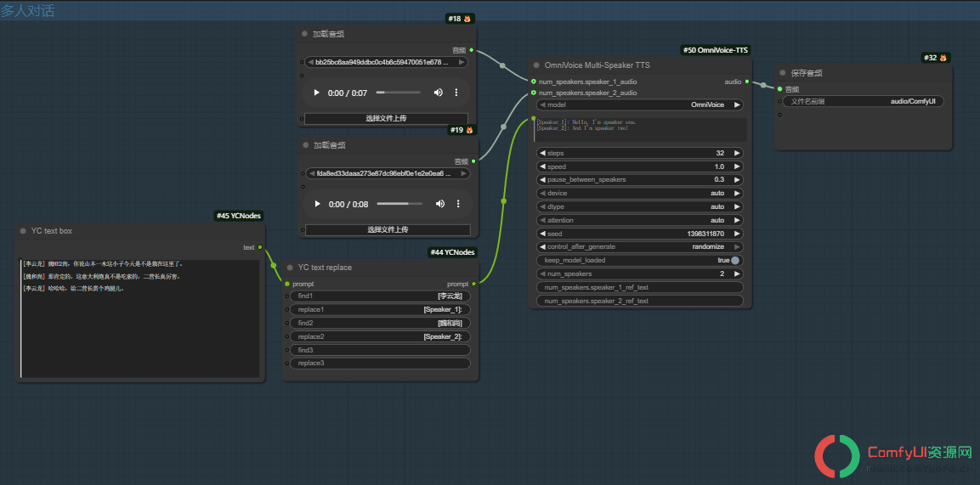
Task: Click the speaker_1_audio input port
Action: 533,82
